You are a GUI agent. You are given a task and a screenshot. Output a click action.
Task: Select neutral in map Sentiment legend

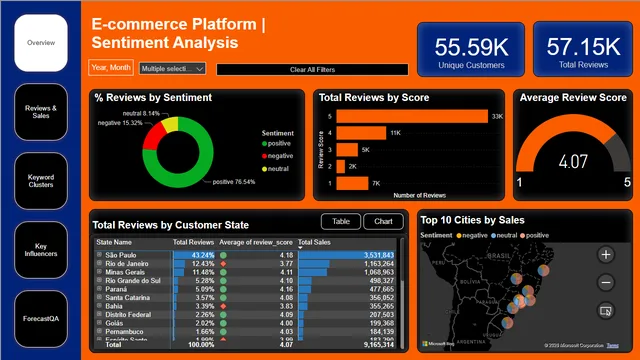[x=504, y=235]
